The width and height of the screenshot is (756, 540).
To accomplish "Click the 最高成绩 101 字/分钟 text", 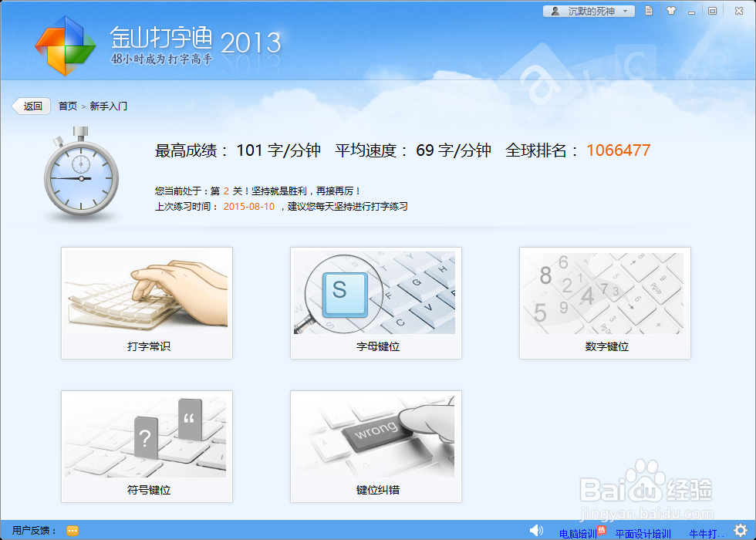I will point(238,150).
